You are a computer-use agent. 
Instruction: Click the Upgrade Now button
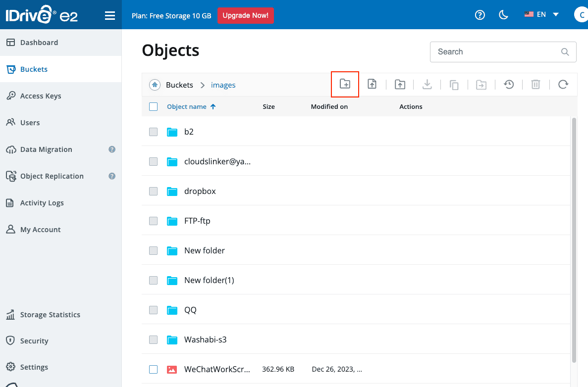[x=246, y=15]
